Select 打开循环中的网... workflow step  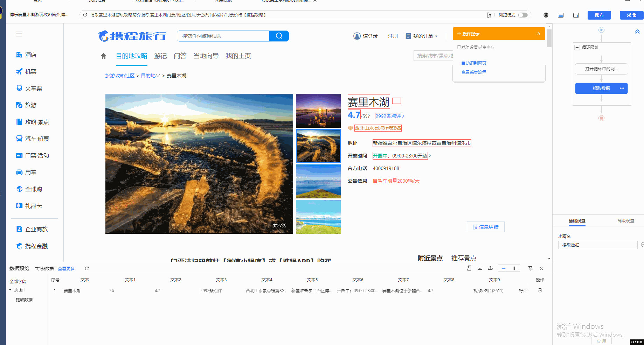[x=601, y=69]
